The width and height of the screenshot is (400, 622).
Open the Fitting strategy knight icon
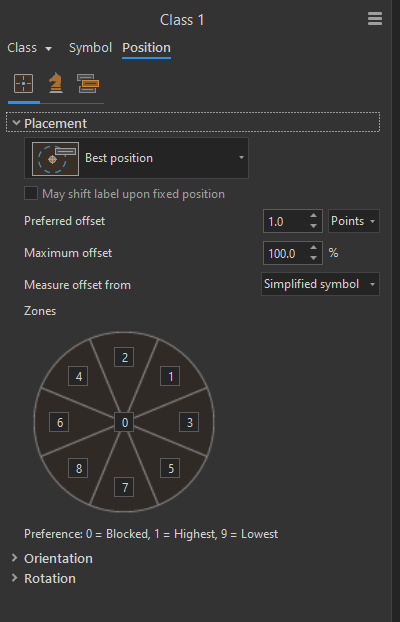click(56, 83)
